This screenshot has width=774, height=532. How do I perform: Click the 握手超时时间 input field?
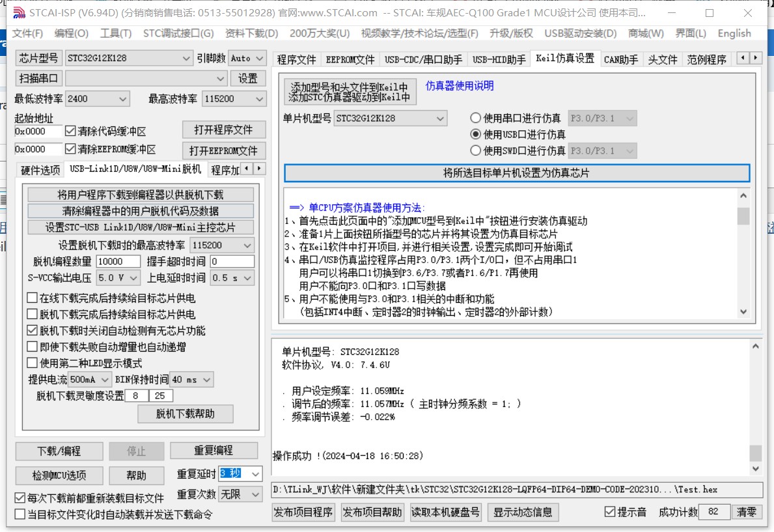click(x=232, y=261)
